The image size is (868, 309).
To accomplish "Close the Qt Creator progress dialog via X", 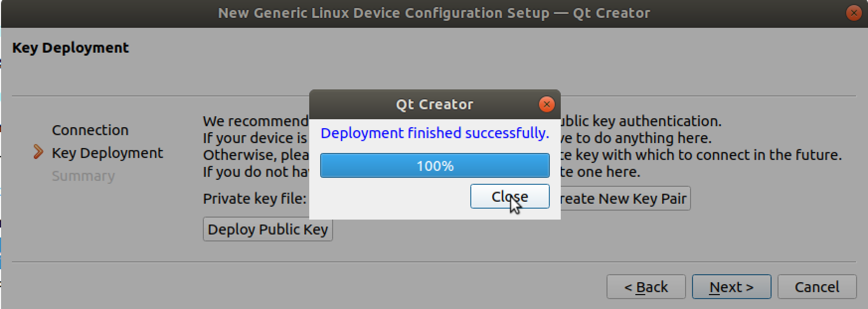I will tap(546, 104).
